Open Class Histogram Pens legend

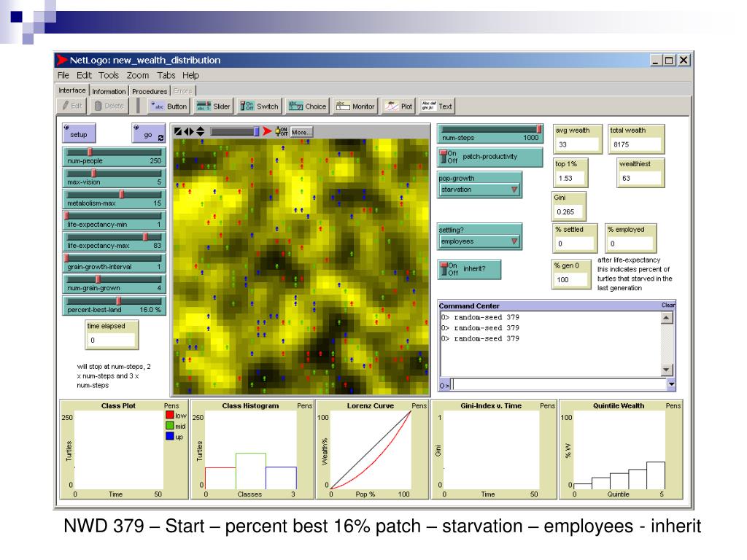pyautogui.click(x=304, y=405)
